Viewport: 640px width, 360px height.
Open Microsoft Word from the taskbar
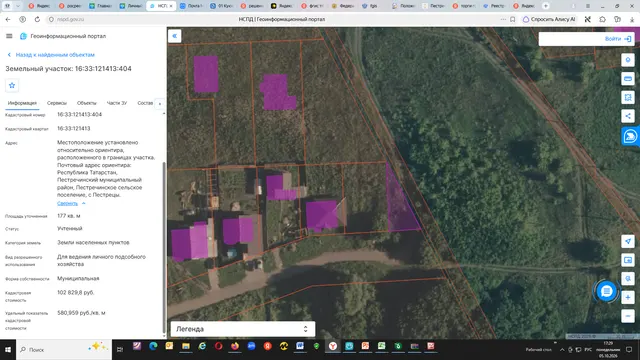pos(300,346)
